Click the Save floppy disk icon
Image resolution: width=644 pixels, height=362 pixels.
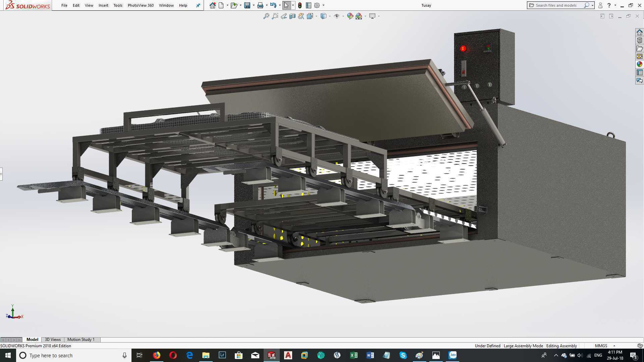(247, 5)
